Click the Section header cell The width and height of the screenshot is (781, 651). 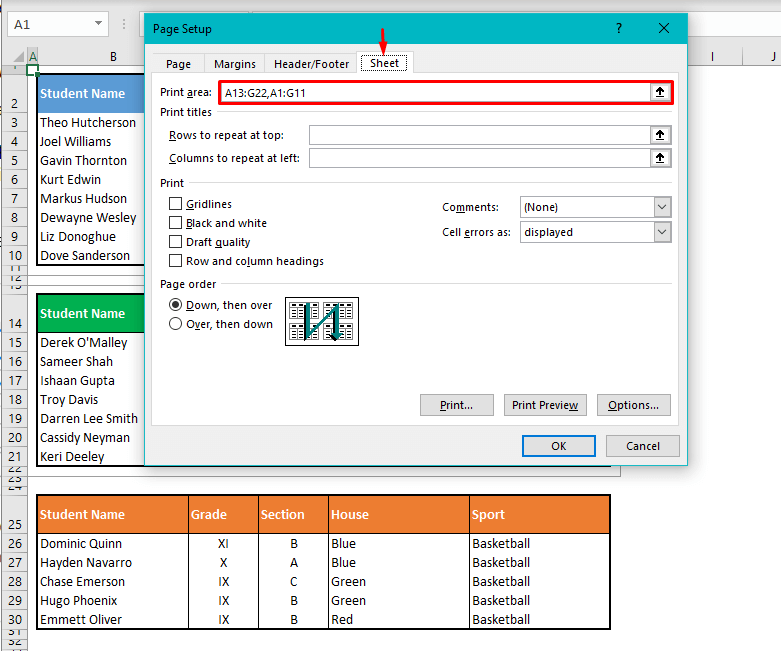click(293, 515)
